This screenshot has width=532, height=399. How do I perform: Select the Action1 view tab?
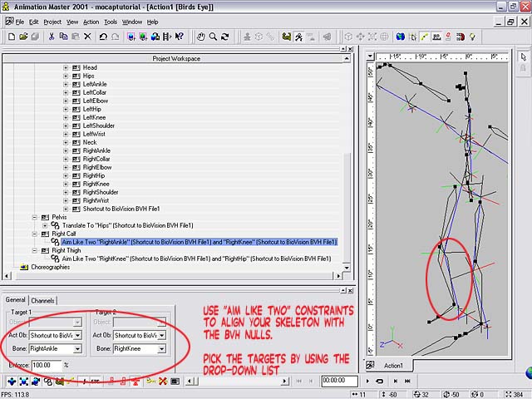tap(393, 366)
